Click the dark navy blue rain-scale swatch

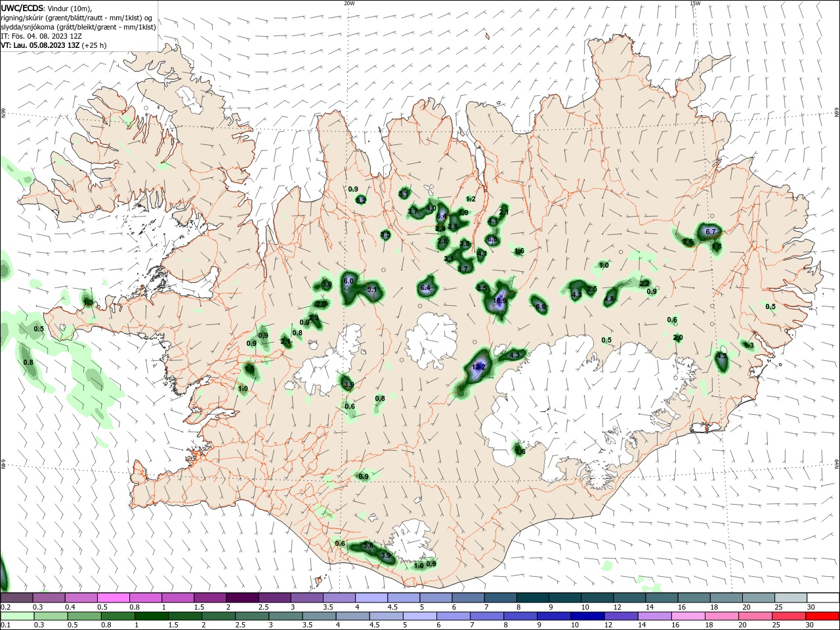point(587,616)
